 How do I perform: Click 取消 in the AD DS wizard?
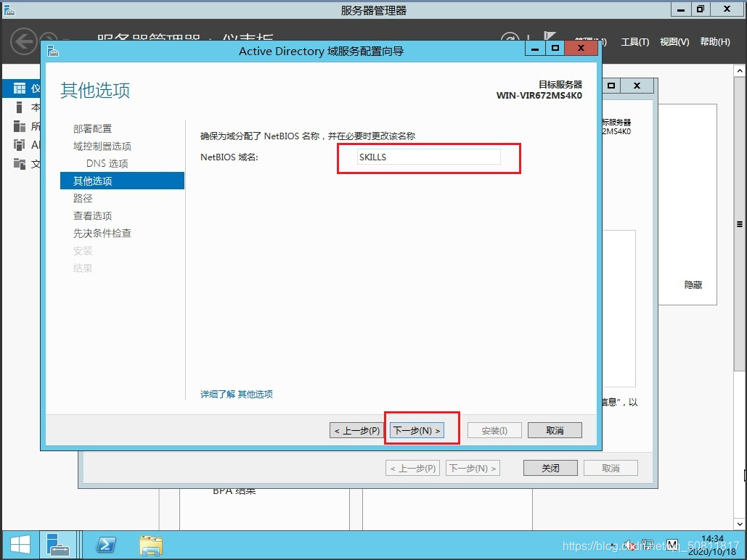click(555, 430)
